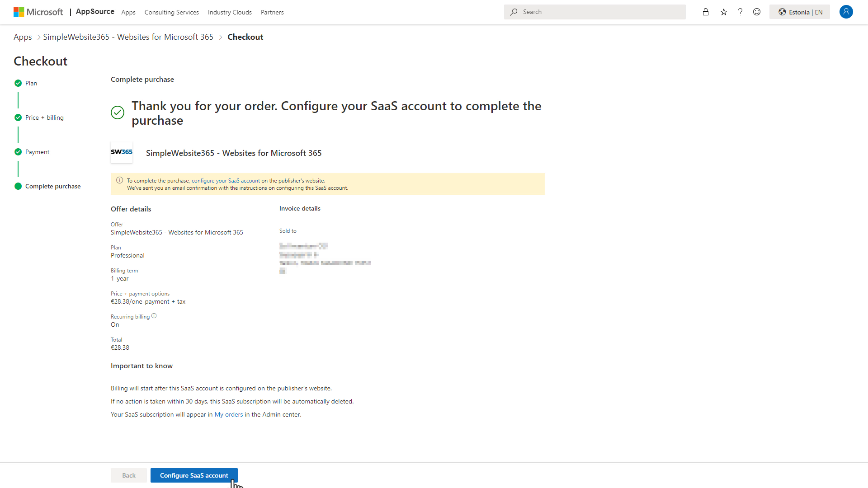This screenshot has height=488, width=868.
Task: Expand the Partners navigation dropdown
Action: [x=272, y=12]
